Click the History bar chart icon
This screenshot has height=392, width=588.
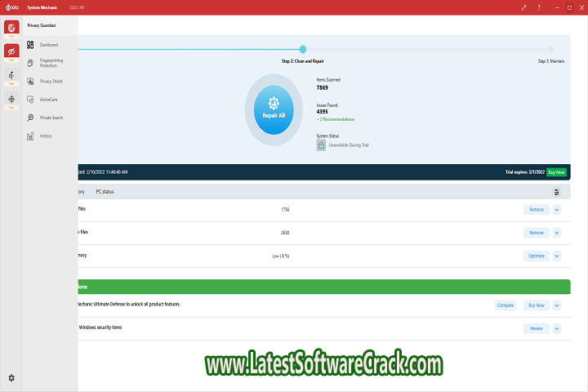tap(30, 136)
